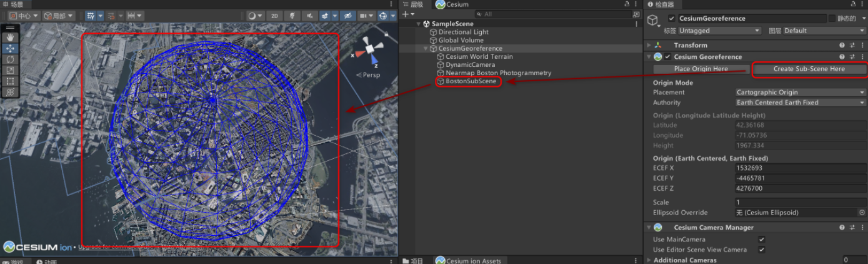Collapse the Cesium Georeference component
The height and width of the screenshot is (264, 868).
(x=649, y=57)
